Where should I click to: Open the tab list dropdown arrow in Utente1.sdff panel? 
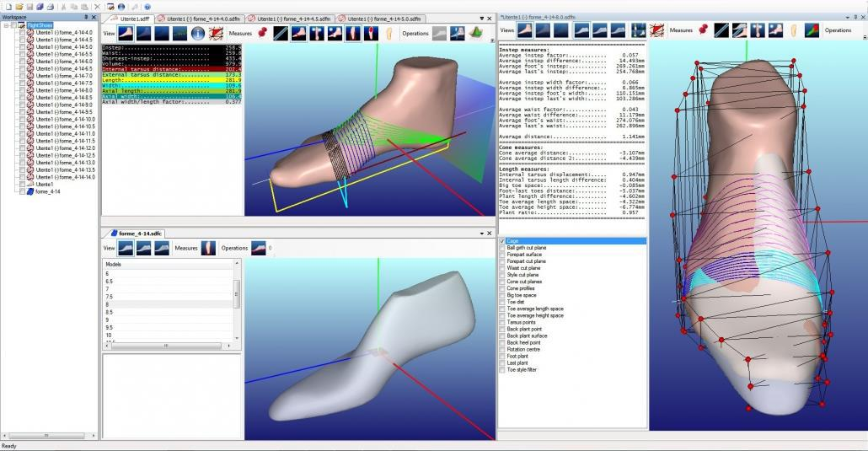point(481,19)
